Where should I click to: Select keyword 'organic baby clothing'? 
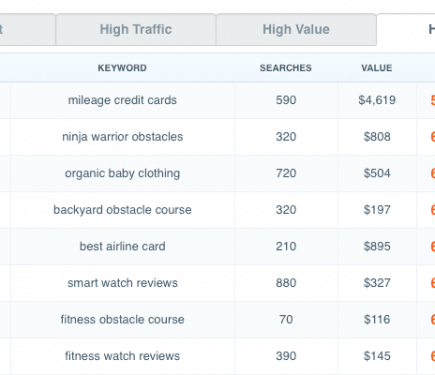[x=122, y=173]
